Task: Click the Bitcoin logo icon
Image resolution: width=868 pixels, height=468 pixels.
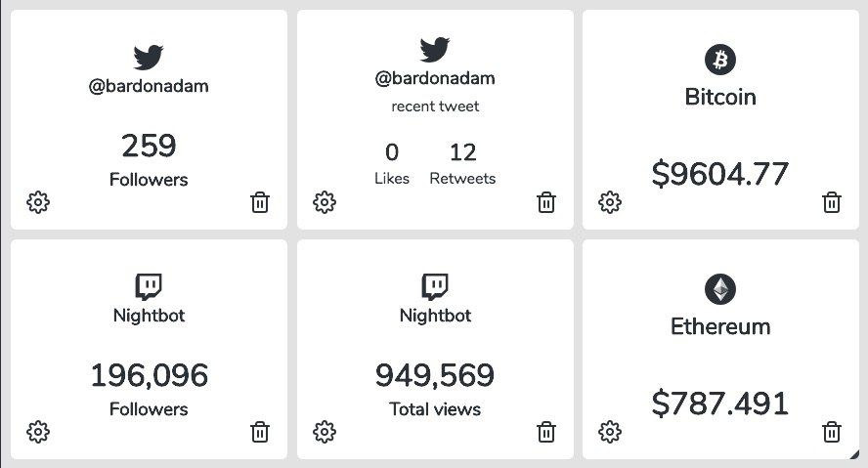Action: point(720,61)
